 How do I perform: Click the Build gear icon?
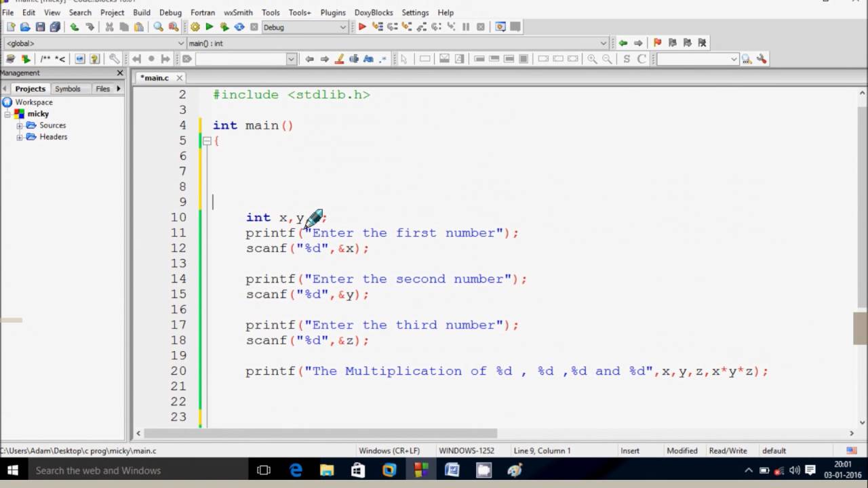click(x=195, y=27)
